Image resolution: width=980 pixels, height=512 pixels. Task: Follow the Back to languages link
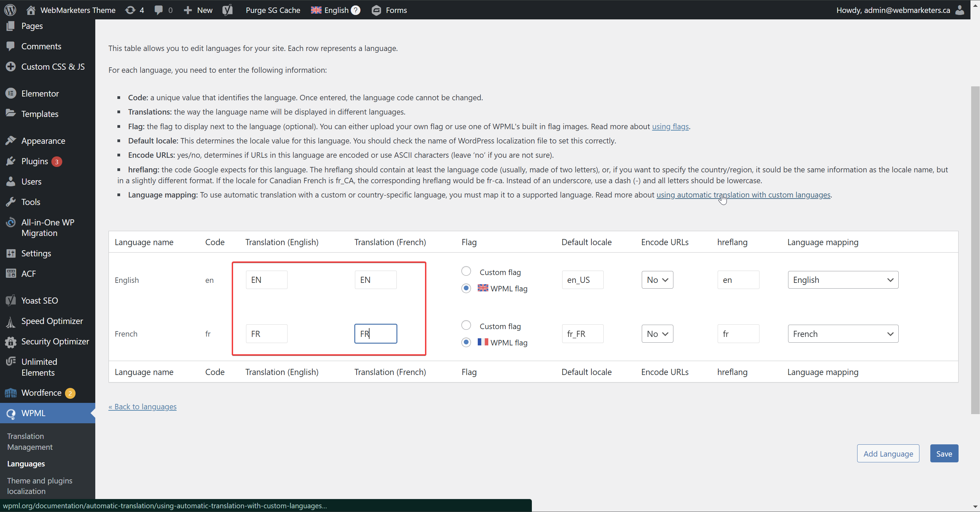pyautogui.click(x=142, y=406)
